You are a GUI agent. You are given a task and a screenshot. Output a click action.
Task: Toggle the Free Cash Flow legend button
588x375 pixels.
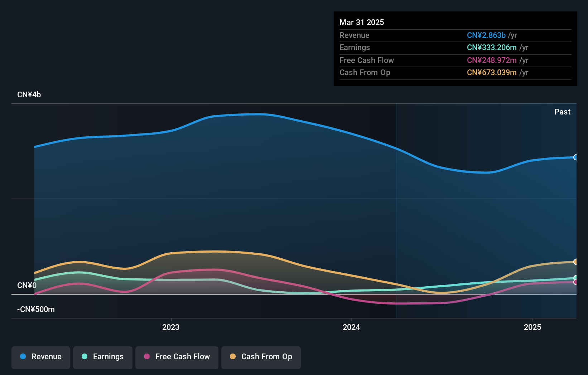pos(177,357)
